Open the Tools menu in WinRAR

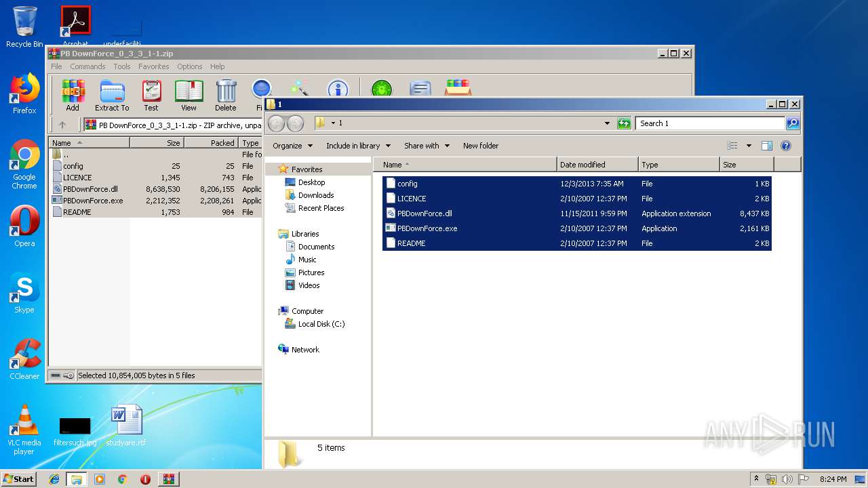122,66
